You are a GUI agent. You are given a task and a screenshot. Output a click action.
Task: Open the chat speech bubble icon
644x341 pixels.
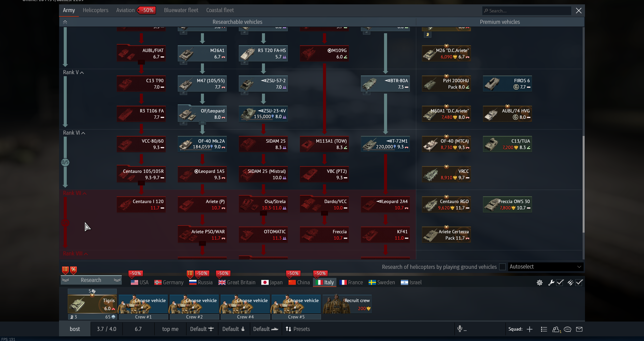click(x=568, y=329)
